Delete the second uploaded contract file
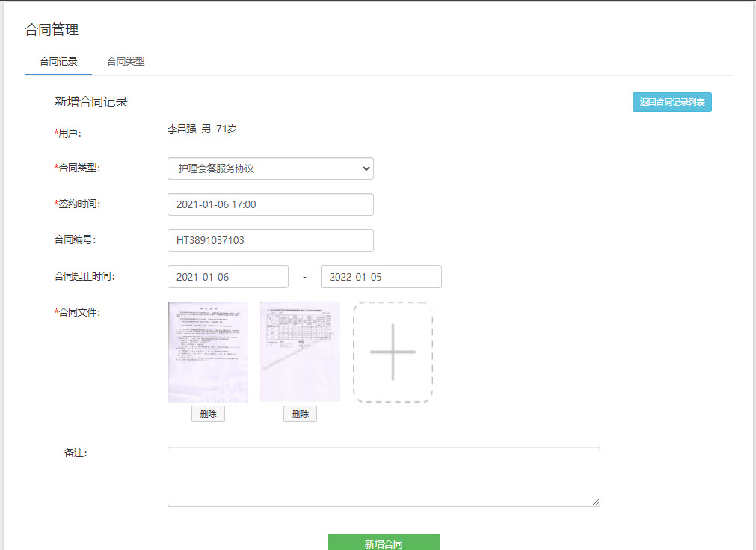This screenshot has height=550, width=756. pos(299,413)
